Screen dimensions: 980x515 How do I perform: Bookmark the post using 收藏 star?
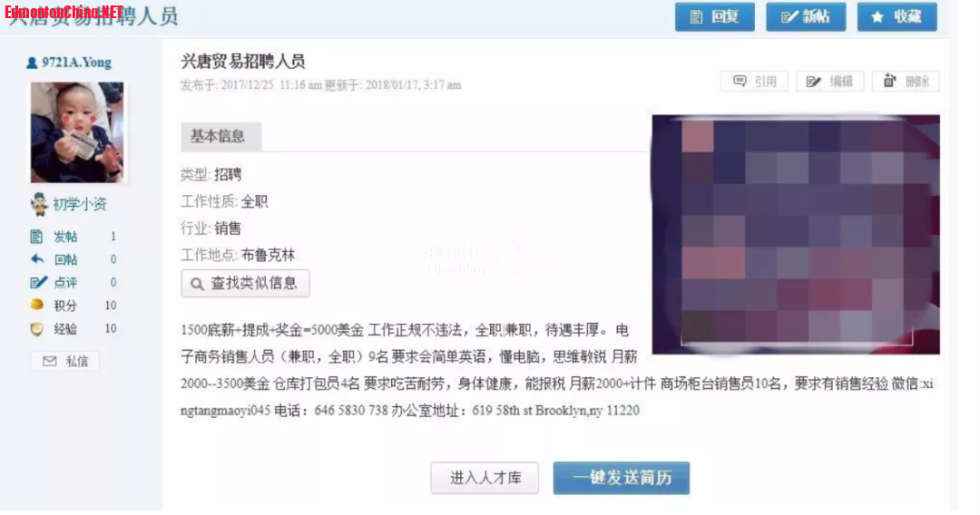[x=897, y=17]
